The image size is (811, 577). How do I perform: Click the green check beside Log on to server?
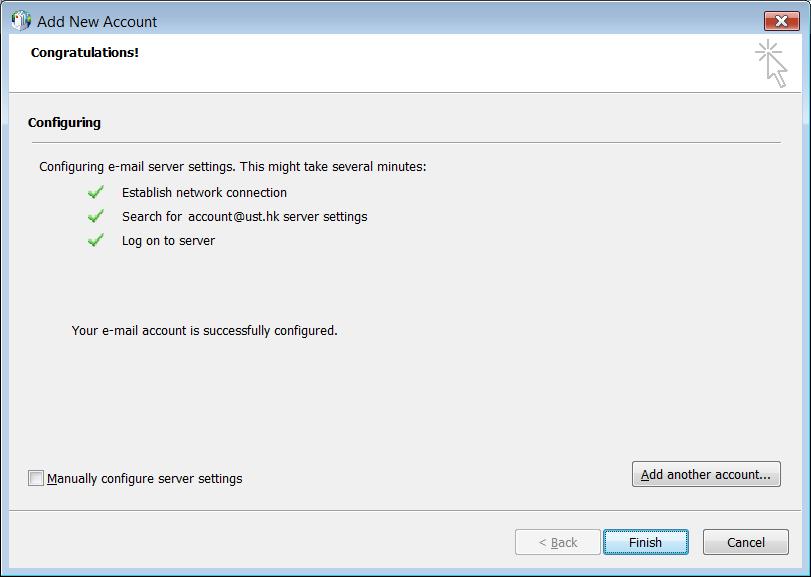96,240
